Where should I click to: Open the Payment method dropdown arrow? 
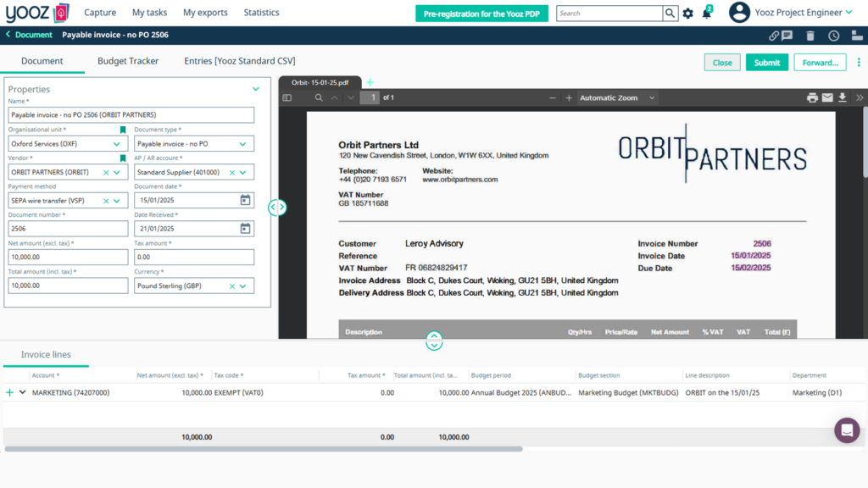pyautogui.click(x=117, y=201)
